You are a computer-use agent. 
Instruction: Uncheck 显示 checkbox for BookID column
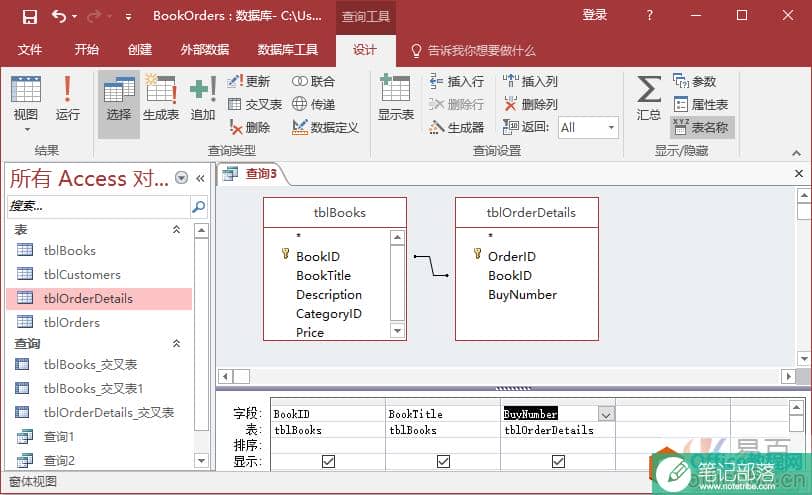328,461
